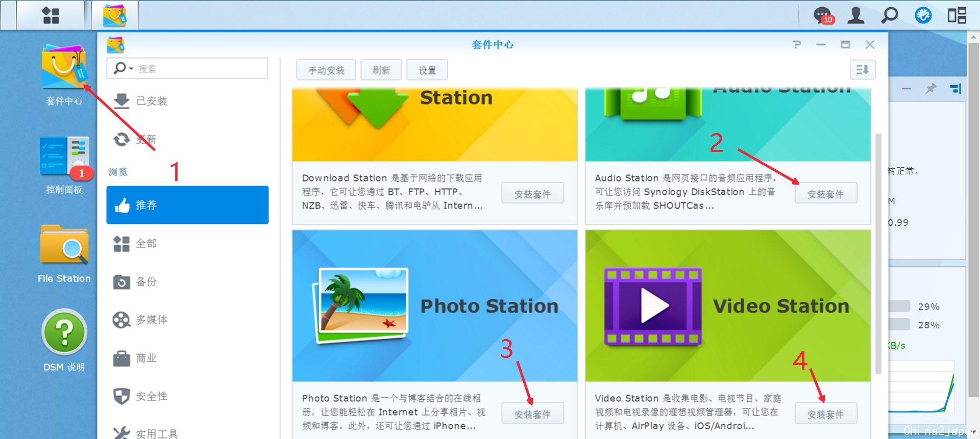Select 更新 in the sidebar

pos(187,139)
